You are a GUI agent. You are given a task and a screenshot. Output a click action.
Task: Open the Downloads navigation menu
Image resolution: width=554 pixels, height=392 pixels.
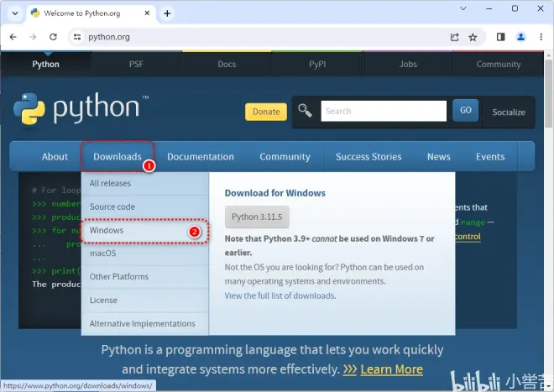(118, 157)
